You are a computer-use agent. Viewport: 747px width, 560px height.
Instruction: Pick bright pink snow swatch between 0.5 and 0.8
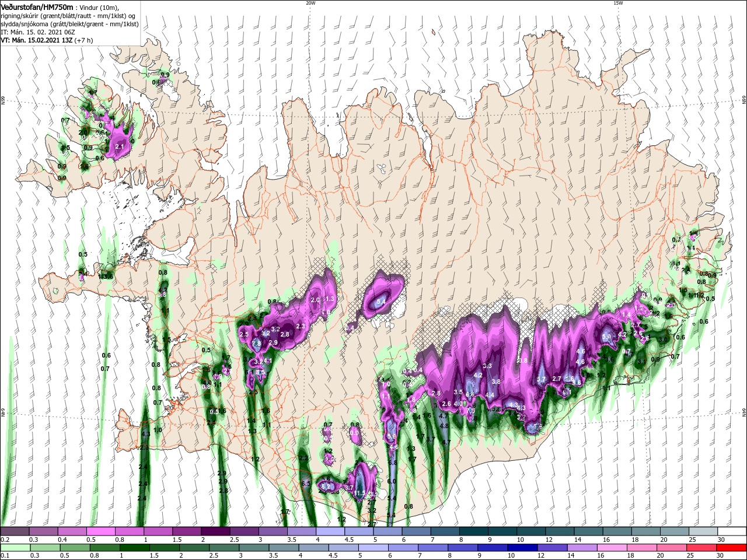click(100, 531)
